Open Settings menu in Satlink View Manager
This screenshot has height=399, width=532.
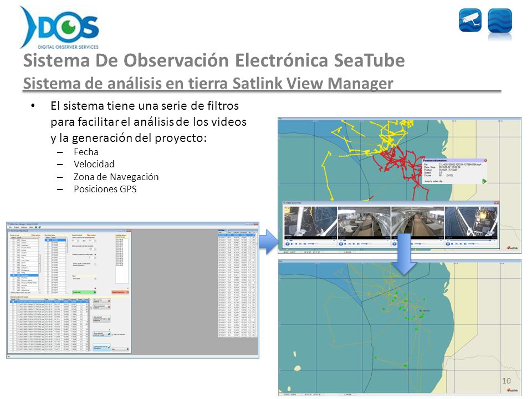(x=24, y=227)
